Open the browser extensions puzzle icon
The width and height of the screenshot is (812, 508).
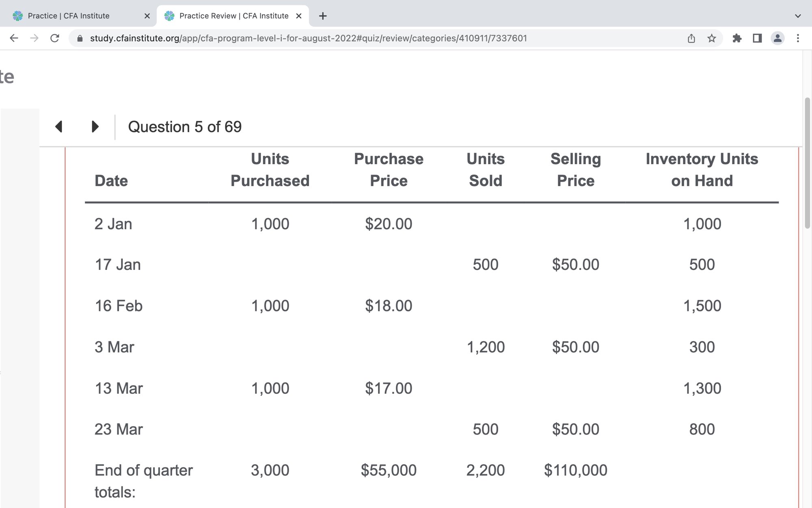pyautogui.click(x=737, y=38)
